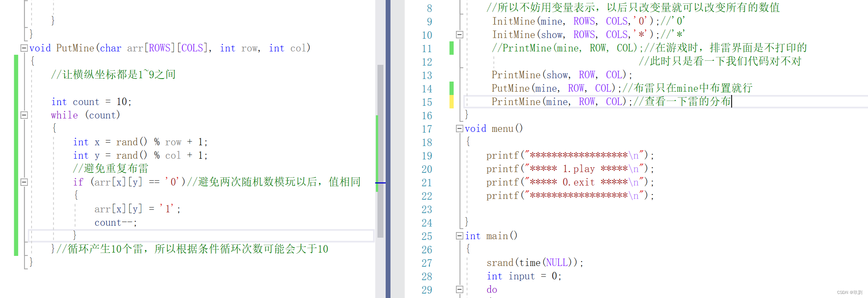Click PrintMine(mine, ROW, COL) on line 15
868x298 pixels.
point(562,102)
